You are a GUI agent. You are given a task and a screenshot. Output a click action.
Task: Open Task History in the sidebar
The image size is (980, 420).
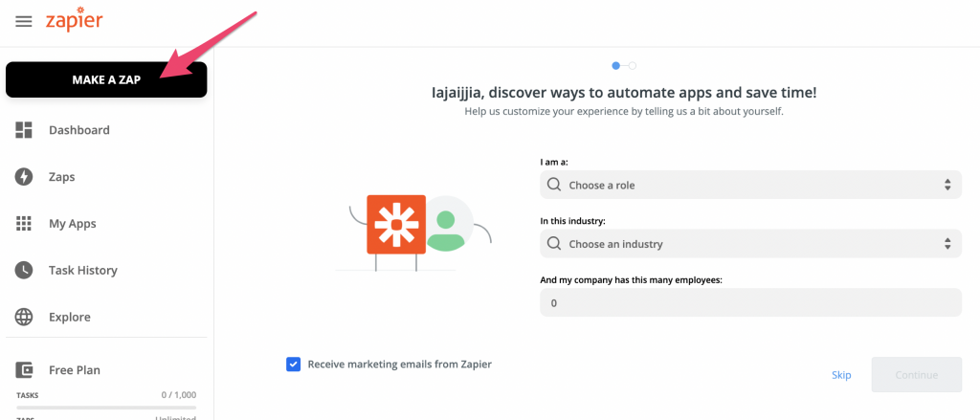[x=82, y=271]
